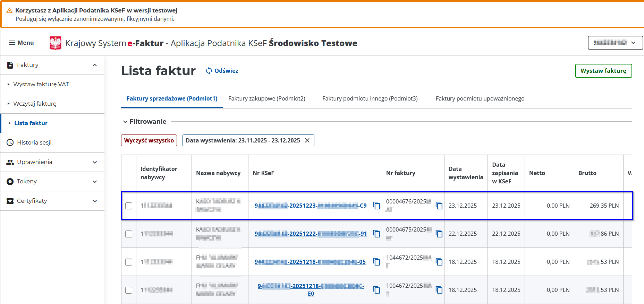
Task: Click the Historia sesji clock icon
Action: [x=10, y=142]
